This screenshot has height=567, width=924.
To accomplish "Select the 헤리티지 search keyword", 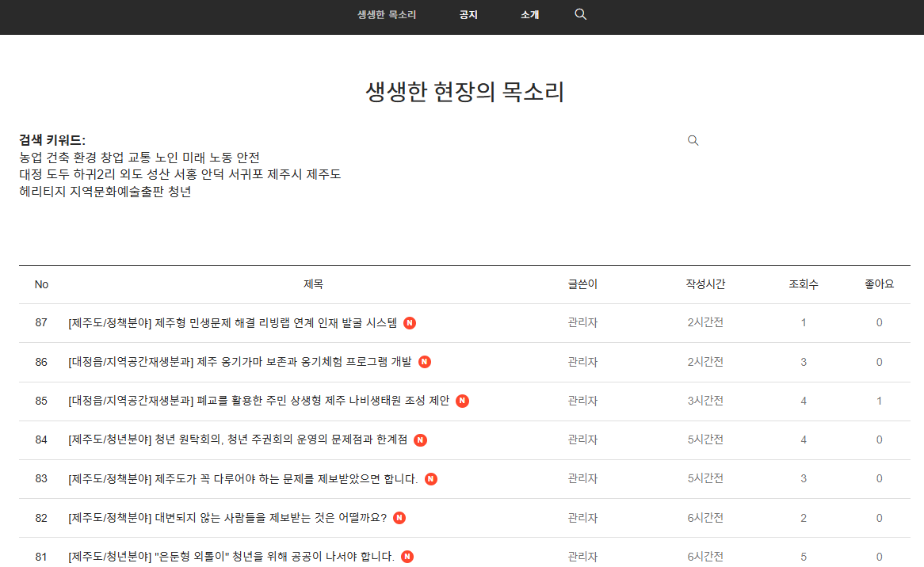I will (43, 192).
